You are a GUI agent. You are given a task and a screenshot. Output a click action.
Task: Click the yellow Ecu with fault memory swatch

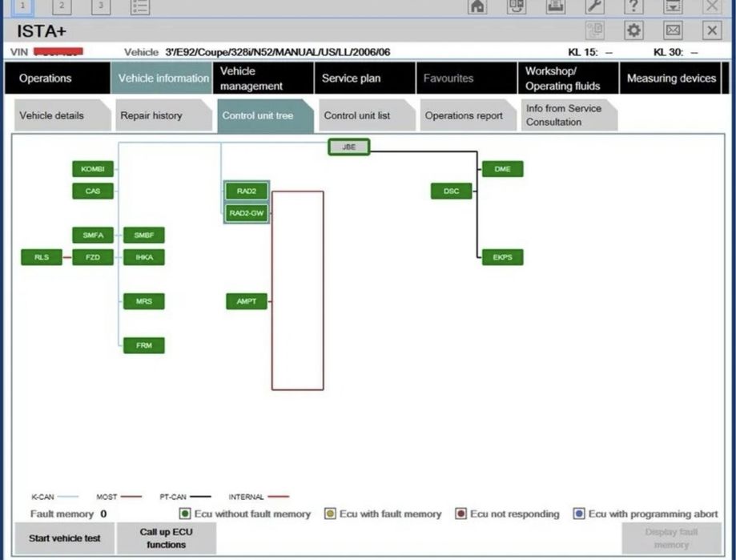(330, 514)
